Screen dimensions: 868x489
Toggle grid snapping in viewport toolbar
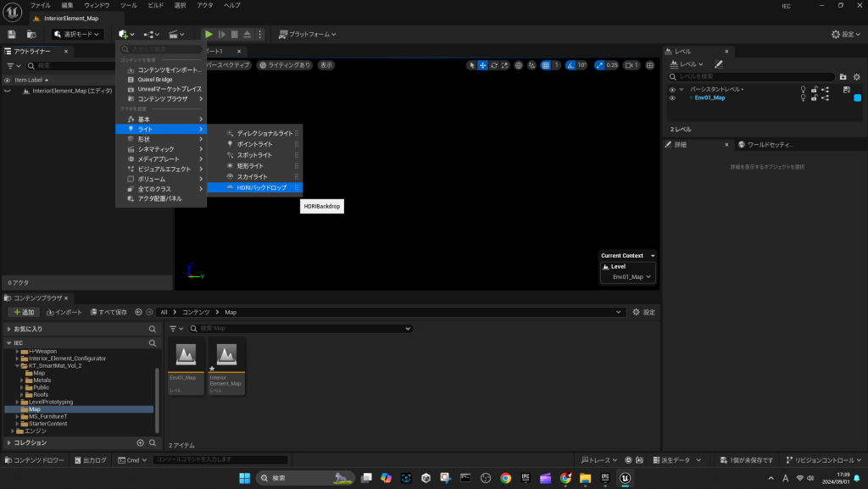click(x=547, y=65)
